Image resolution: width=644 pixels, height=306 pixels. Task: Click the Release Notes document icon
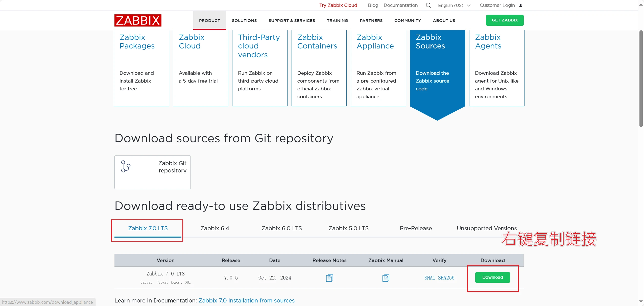(x=329, y=278)
